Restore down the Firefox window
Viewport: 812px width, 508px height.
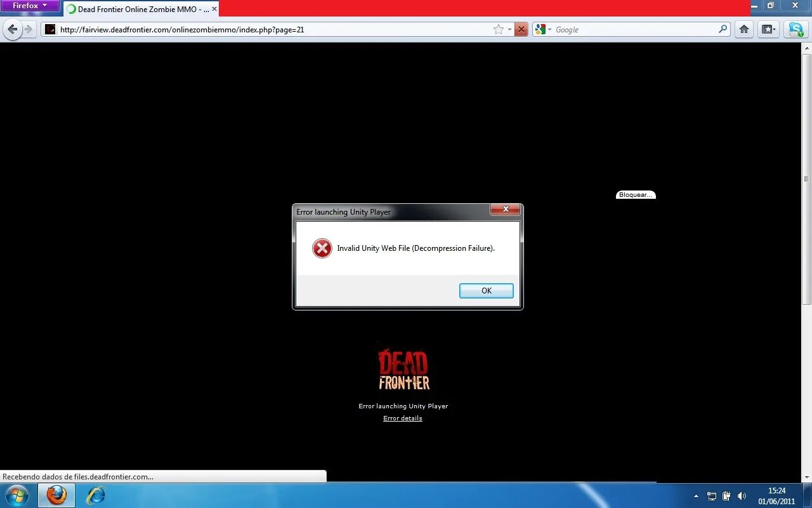click(x=771, y=5)
